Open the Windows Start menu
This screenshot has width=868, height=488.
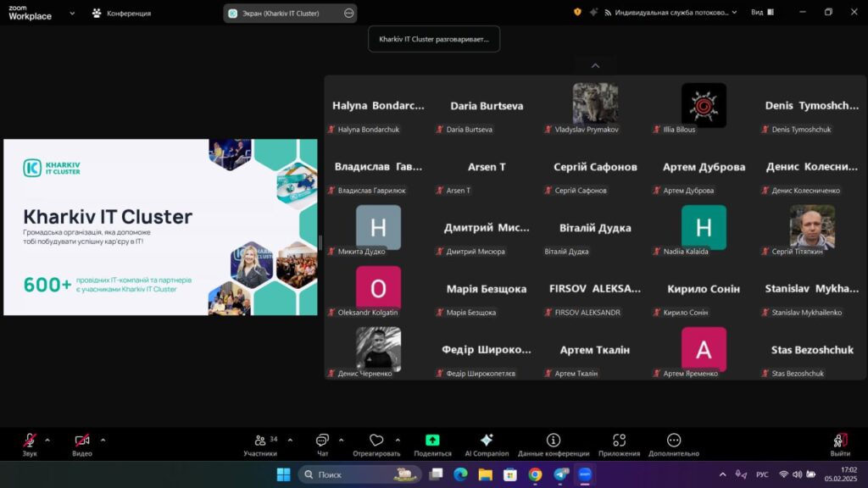pos(283,474)
